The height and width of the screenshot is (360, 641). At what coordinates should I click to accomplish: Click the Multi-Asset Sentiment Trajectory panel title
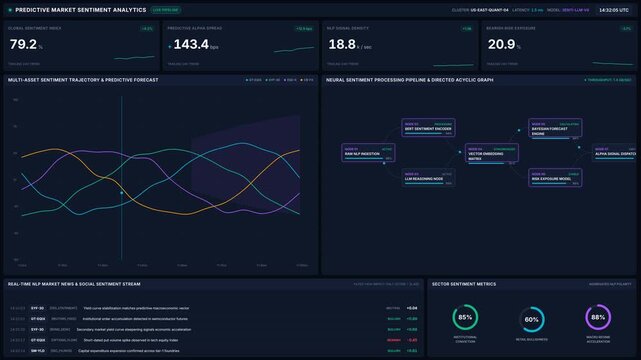tap(83, 80)
